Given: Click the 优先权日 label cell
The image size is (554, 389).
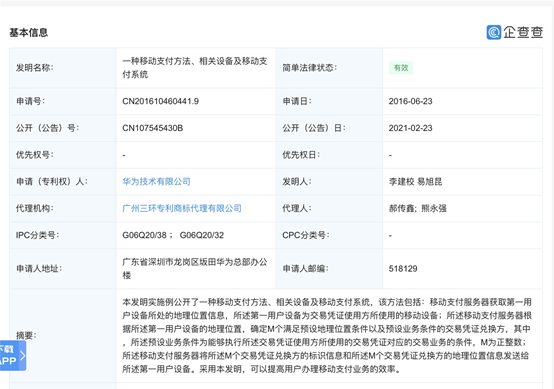Looking at the screenshot, I should (x=329, y=155).
